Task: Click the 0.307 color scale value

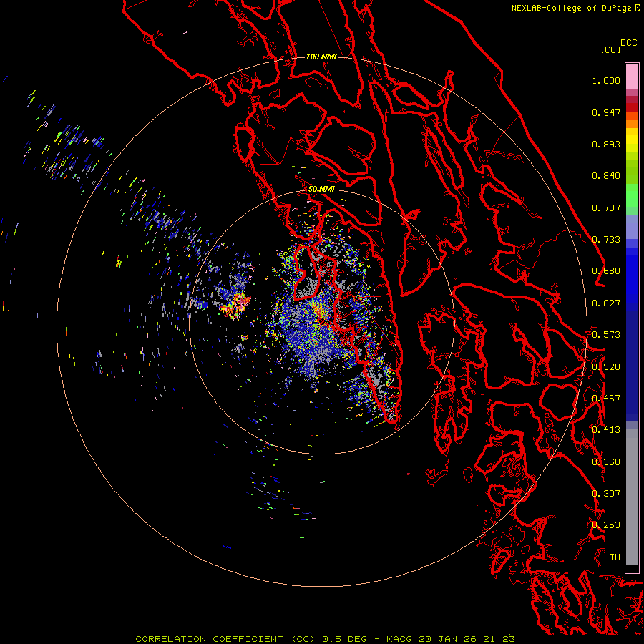Action: click(x=606, y=494)
